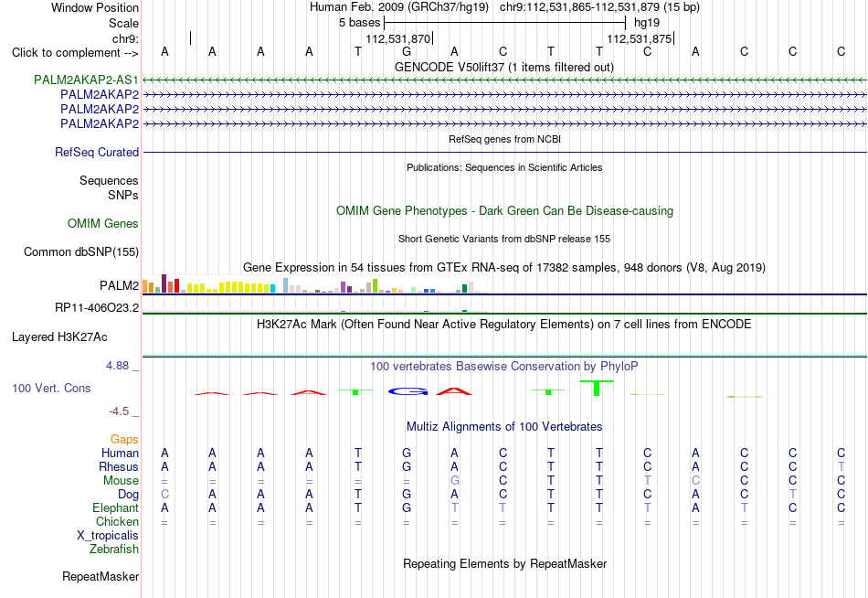
Task: Select the -4.5 PhyloP lower scale value
Action: coord(119,411)
